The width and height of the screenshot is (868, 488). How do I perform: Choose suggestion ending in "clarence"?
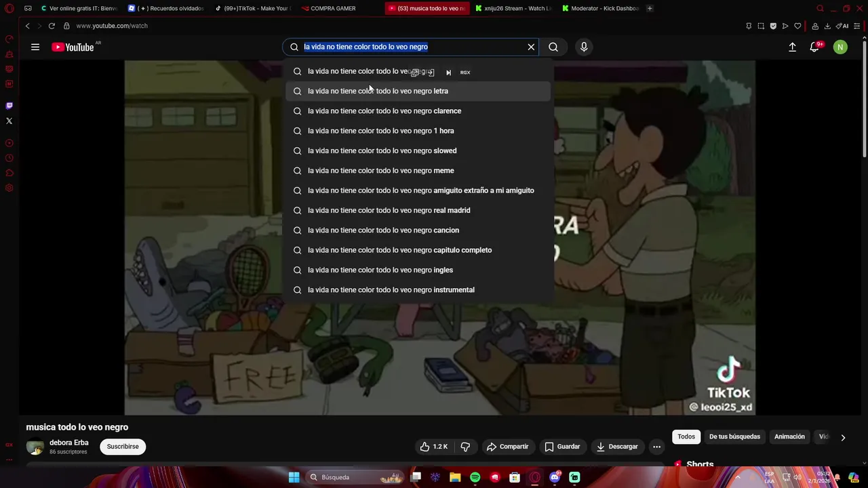(x=418, y=111)
